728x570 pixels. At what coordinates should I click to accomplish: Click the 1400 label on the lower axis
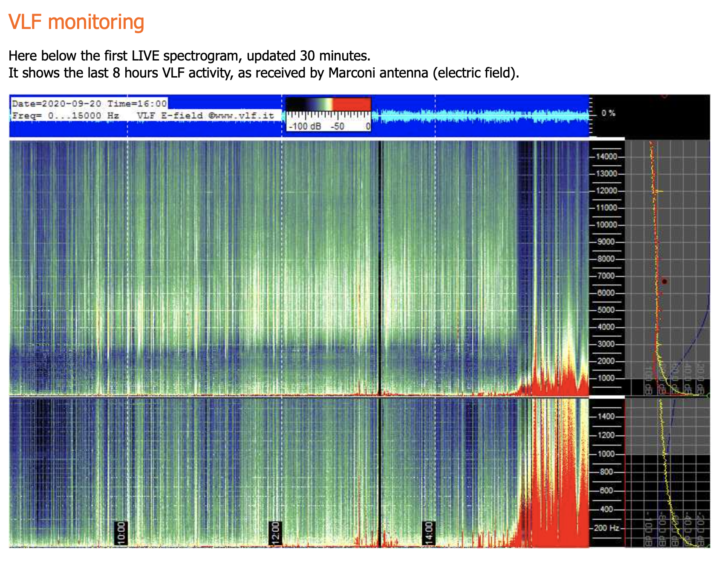click(606, 417)
